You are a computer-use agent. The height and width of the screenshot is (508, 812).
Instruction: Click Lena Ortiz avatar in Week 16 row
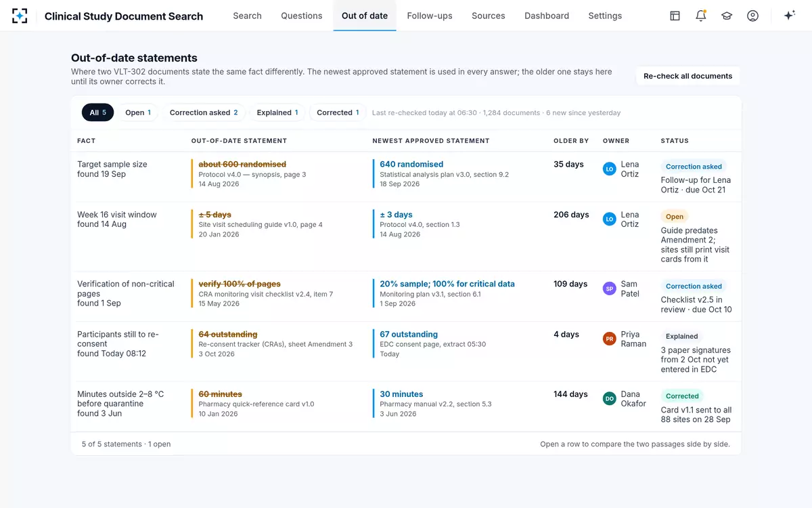tap(610, 219)
